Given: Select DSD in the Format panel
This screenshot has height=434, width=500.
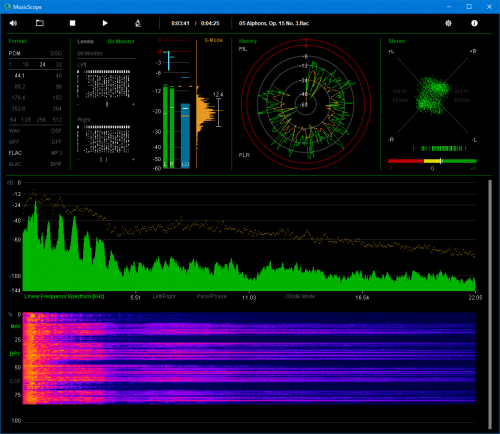Looking at the screenshot, I should [x=56, y=53].
